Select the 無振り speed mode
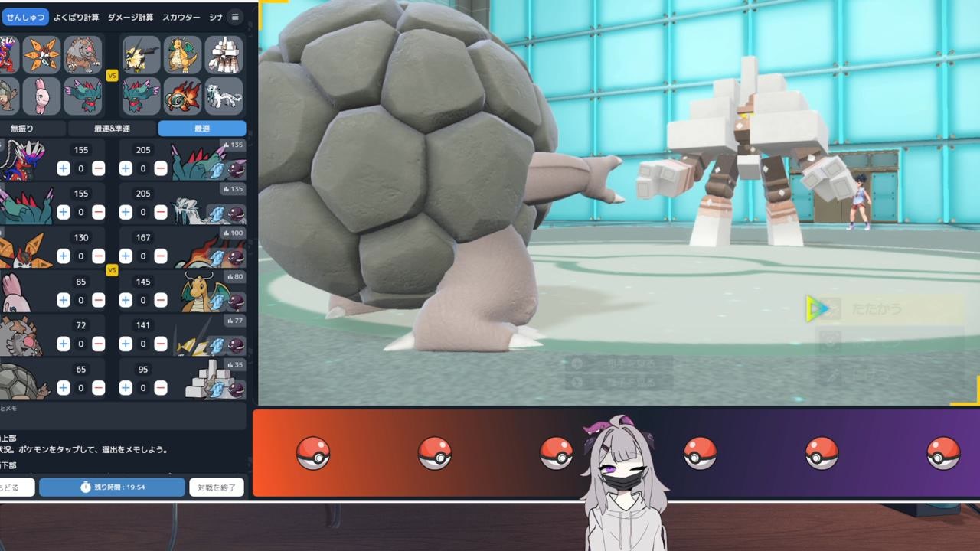Viewport: 980px width, 551px height. 22,129
